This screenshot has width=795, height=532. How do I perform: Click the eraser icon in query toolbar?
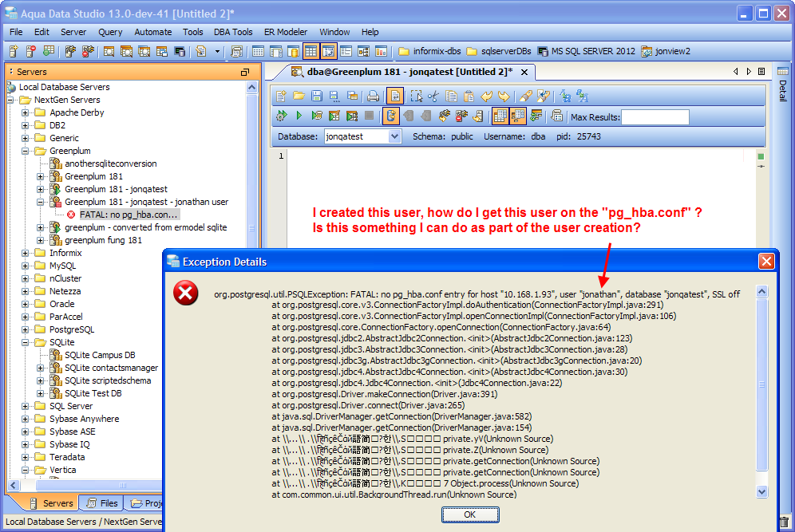(526, 96)
